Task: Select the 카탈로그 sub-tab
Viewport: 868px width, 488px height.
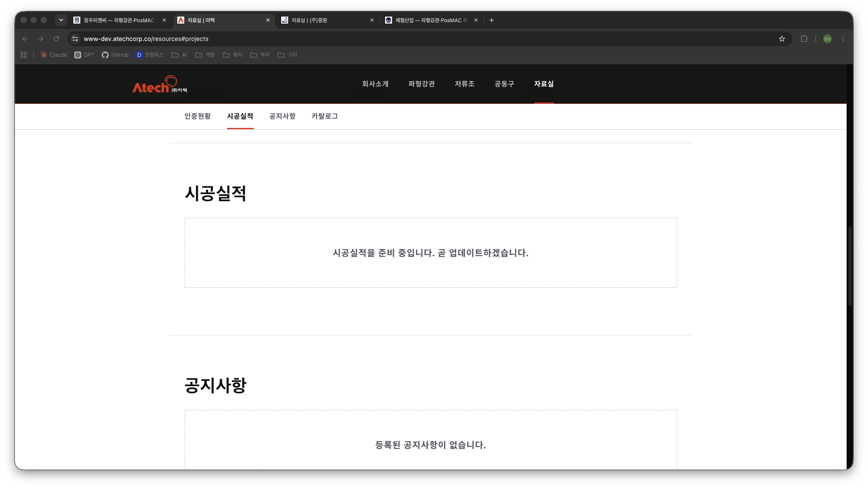Action: pos(325,116)
